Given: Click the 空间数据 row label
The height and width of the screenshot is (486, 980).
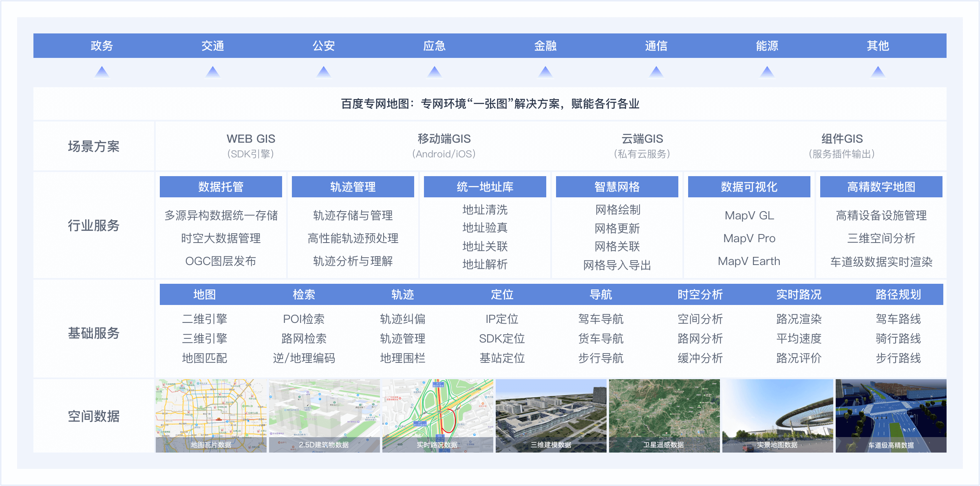Looking at the screenshot, I should [x=94, y=416].
